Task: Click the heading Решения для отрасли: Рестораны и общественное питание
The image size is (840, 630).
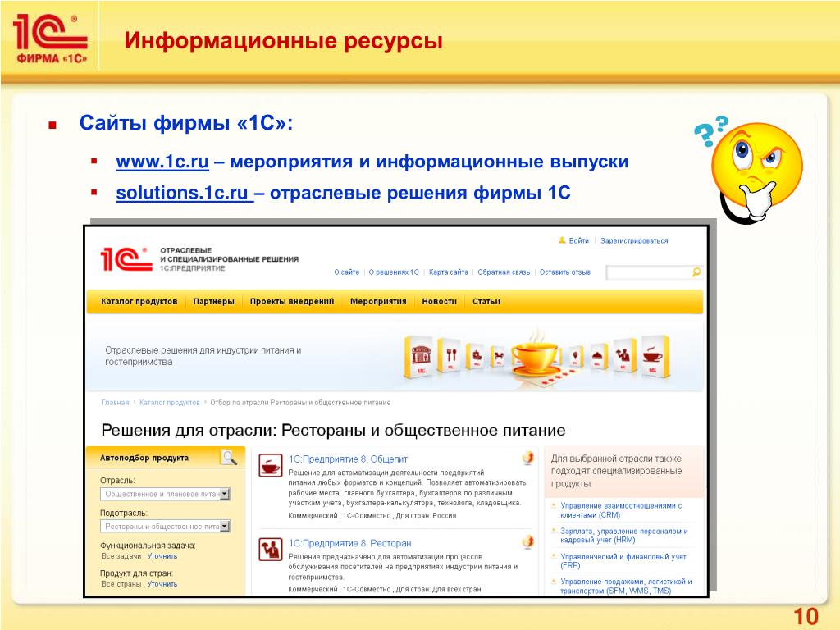Action: [333, 430]
